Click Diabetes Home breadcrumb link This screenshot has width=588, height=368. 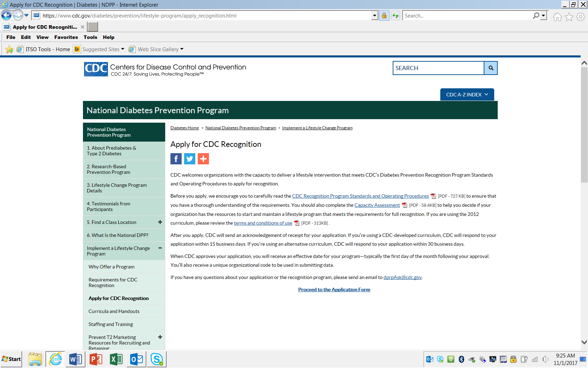pos(184,128)
